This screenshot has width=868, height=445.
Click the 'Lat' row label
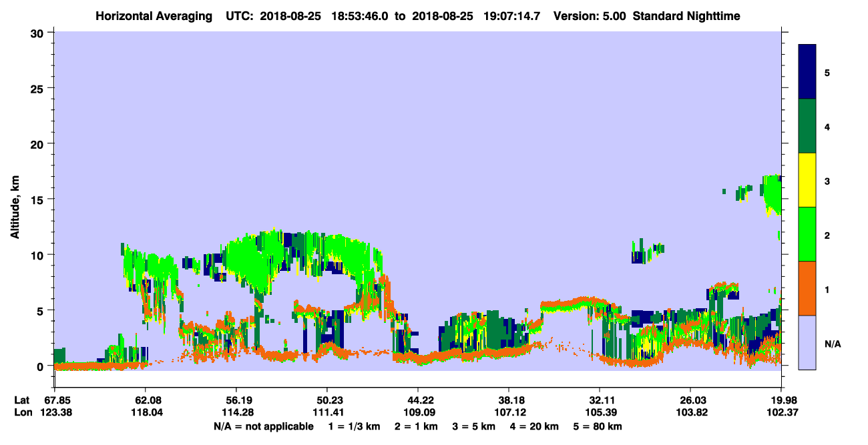[22, 400]
